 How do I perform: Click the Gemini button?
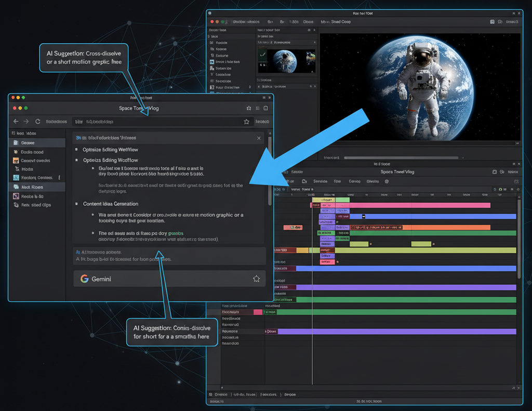pyautogui.click(x=169, y=279)
